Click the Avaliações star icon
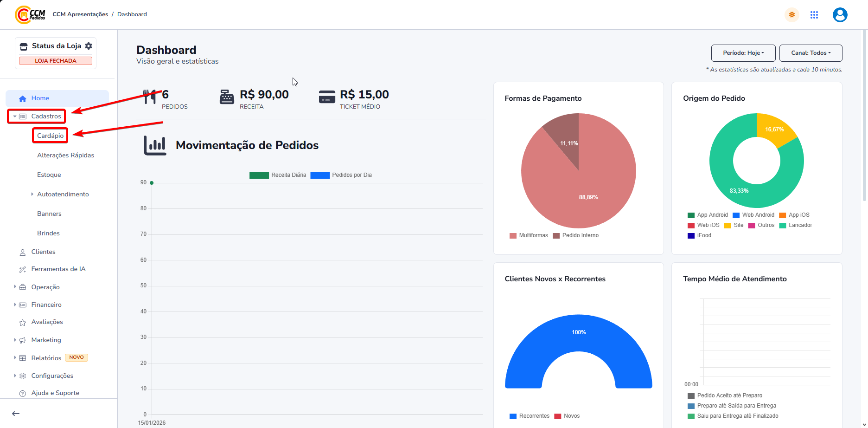This screenshot has height=428, width=868. coord(22,322)
